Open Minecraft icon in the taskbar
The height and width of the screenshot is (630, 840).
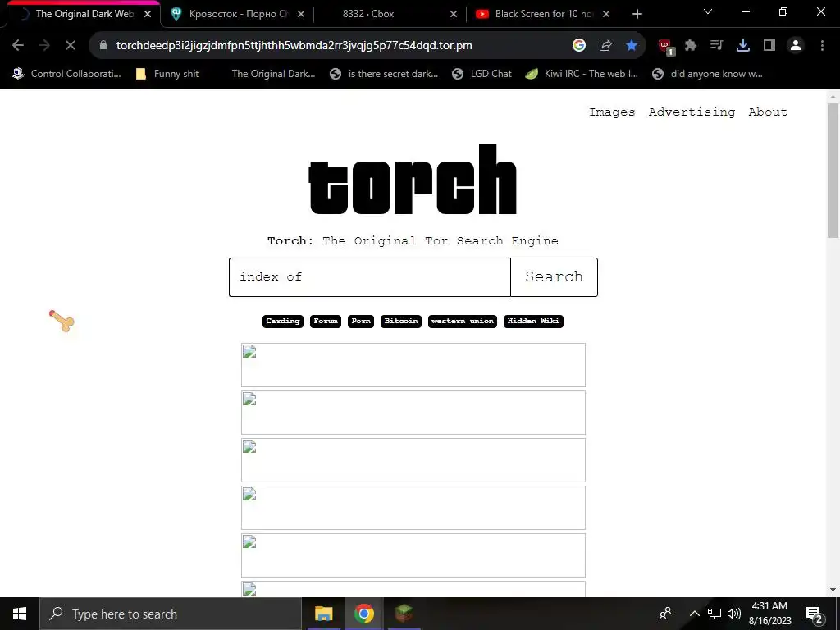click(404, 614)
